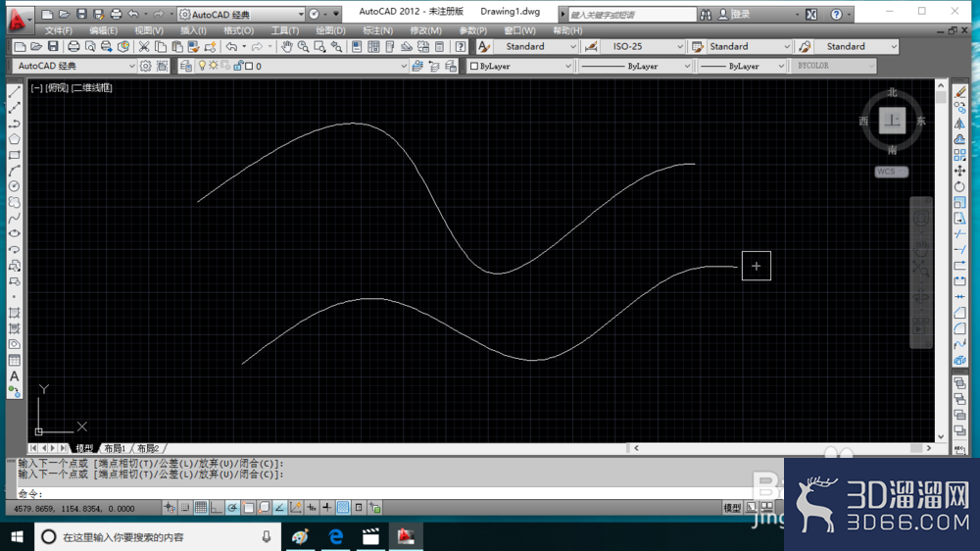980x551 pixels.
Task: Click the viewport [二维线框] visual style label
Action: [92, 88]
